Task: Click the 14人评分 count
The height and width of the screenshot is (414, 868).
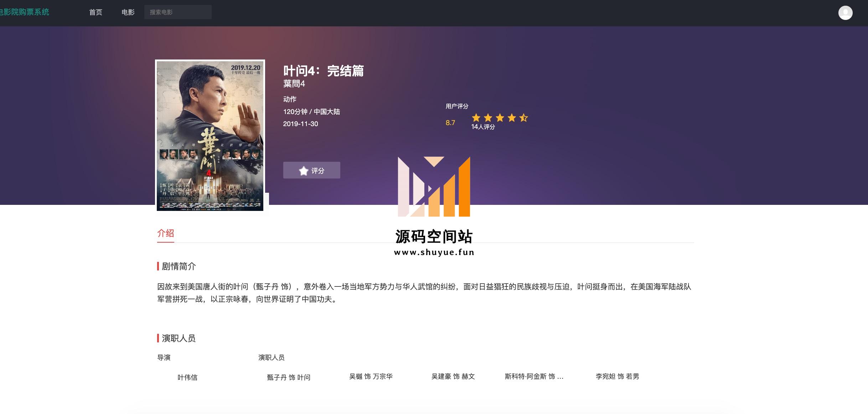Action: [483, 127]
